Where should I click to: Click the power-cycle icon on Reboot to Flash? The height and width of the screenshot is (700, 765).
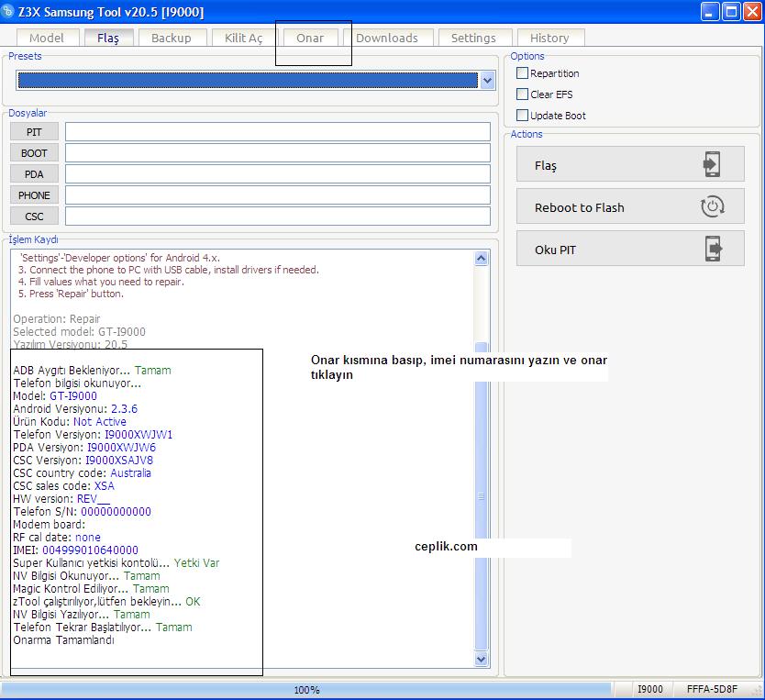[x=713, y=206]
